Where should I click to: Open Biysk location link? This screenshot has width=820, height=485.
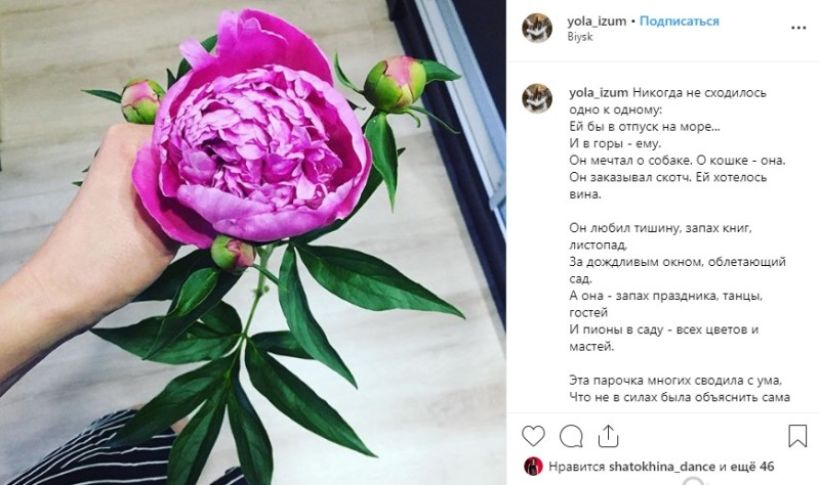point(580,37)
